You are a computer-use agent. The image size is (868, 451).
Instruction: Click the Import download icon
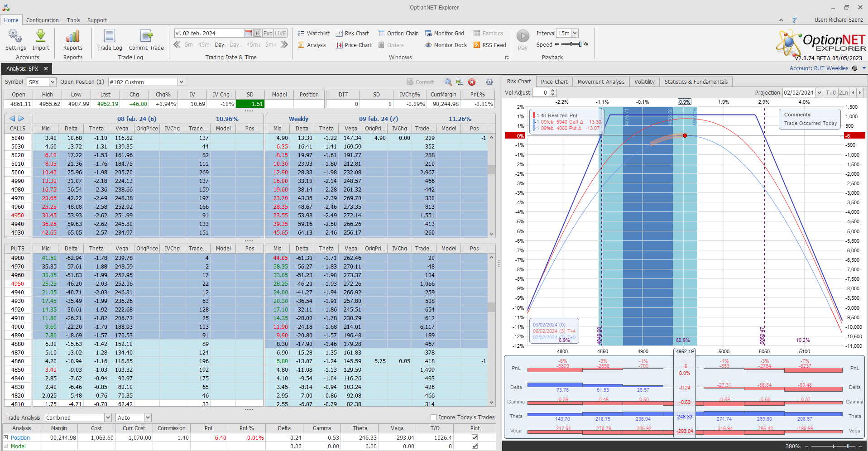pos(41,36)
